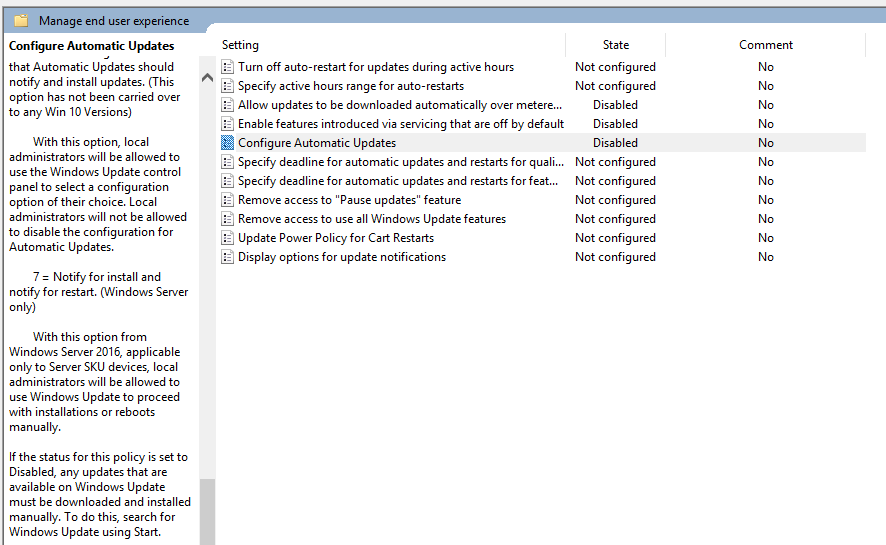This screenshot has width=886, height=545.
Task: Click Not configured state for Remove access to Pause updates
Action: click(x=615, y=200)
